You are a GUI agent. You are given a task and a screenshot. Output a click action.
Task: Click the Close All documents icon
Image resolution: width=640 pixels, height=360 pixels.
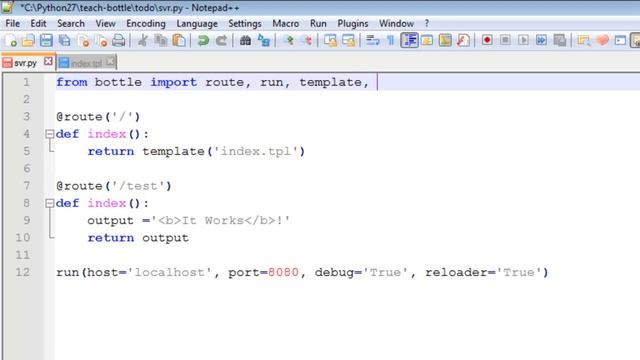[x=101, y=40]
